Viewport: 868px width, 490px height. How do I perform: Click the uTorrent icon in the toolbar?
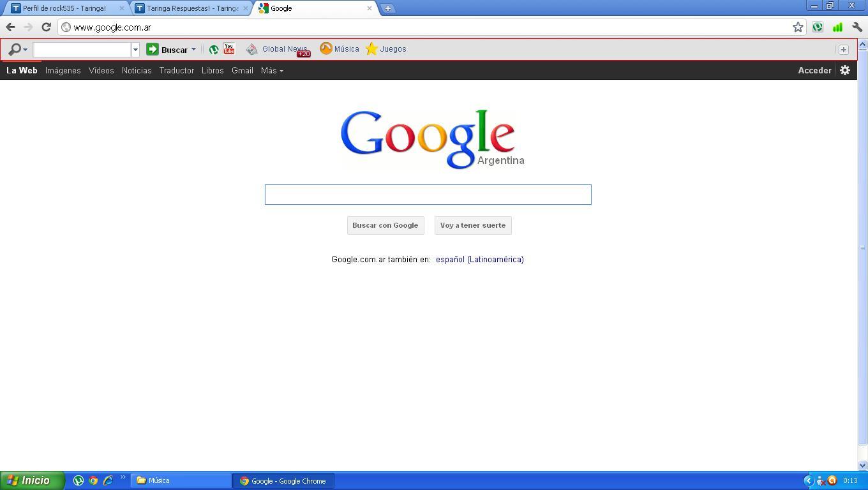coord(214,49)
